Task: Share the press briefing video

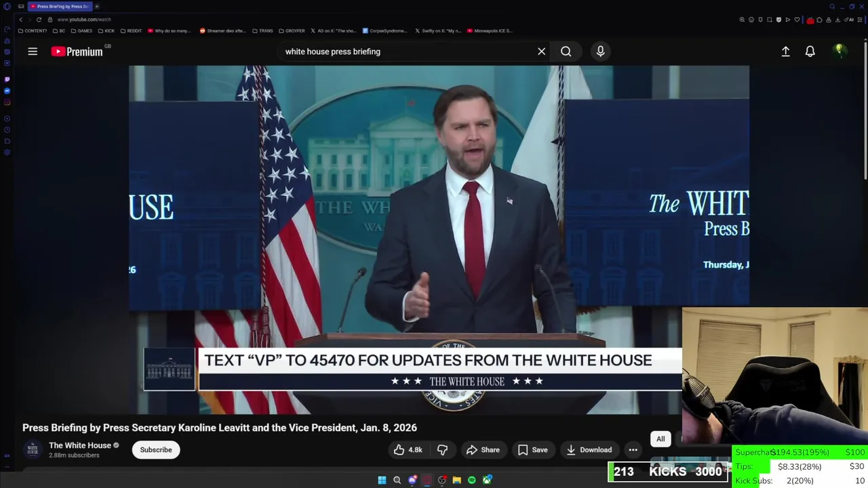Action: click(x=483, y=449)
